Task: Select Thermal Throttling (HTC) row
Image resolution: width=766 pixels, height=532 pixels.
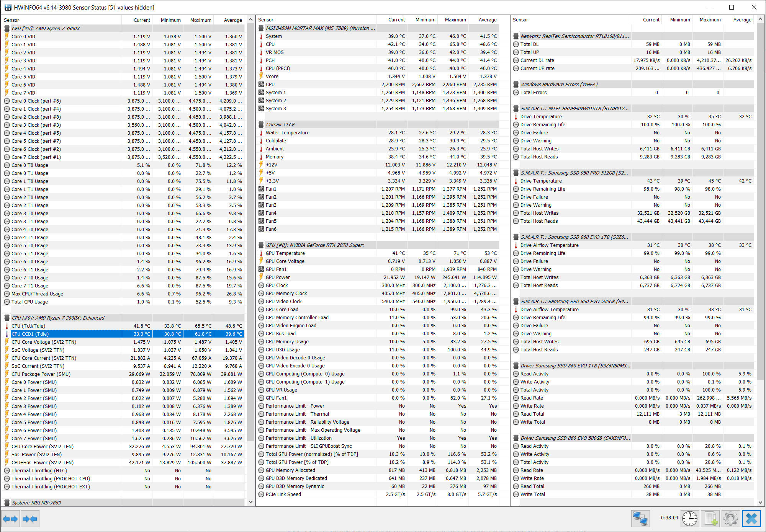Action: (x=123, y=471)
